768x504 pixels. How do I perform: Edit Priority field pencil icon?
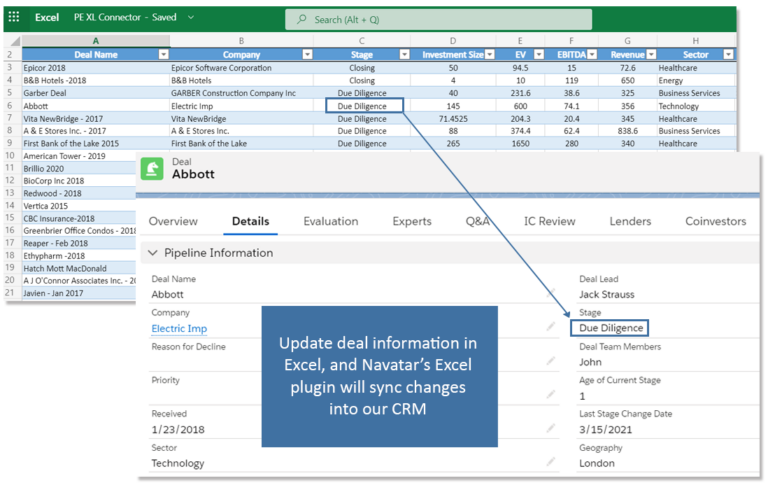tap(551, 394)
